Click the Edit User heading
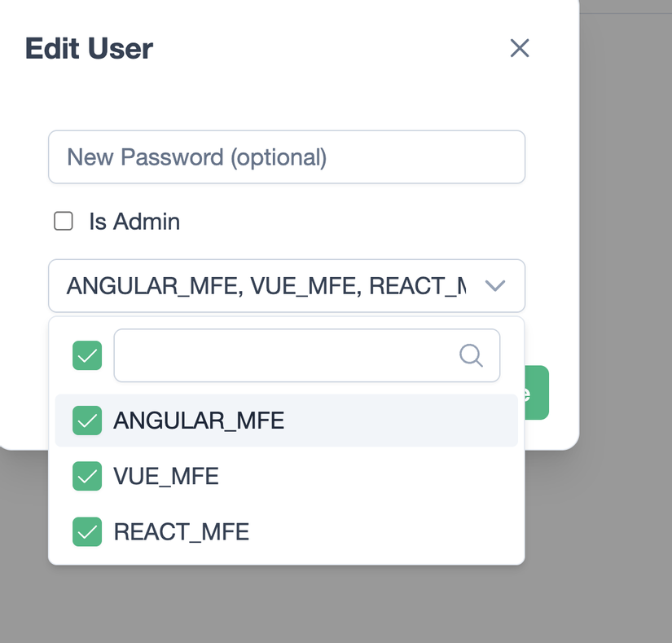Image resolution: width=672 pixels, height=643 pixels. (x=89, y=48)
